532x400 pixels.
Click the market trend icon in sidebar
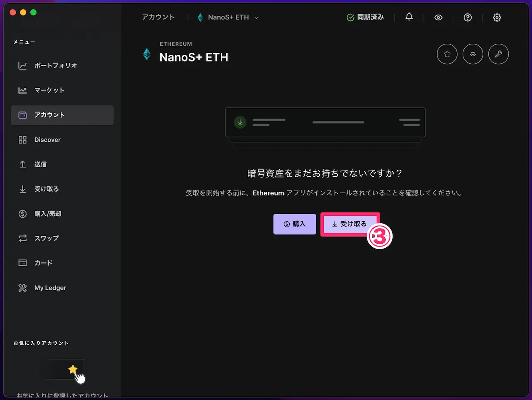tap(22, 90)
